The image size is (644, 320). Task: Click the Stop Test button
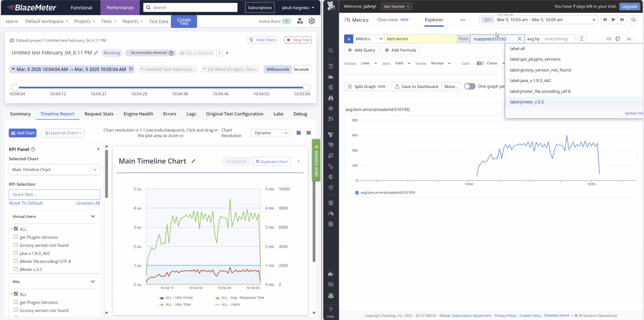point(298,40)
